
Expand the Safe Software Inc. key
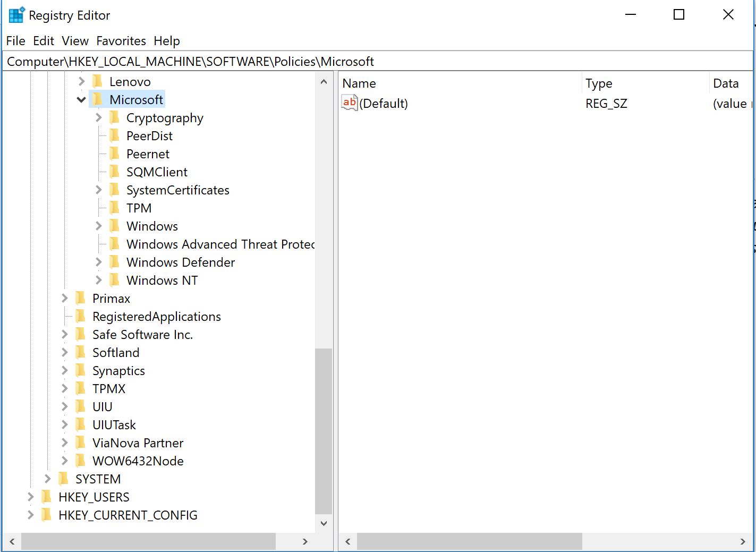pos(64,334)
